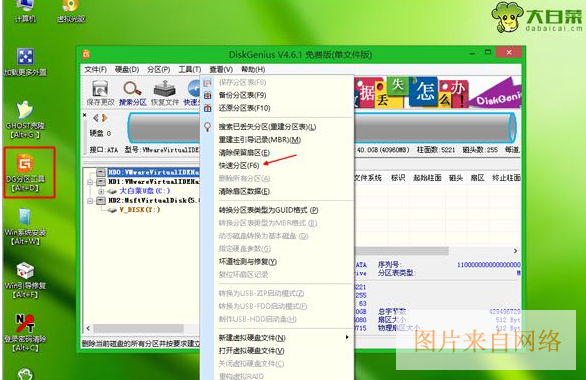
Task: Open 登录密码清除 desktop shortcut
Action: coord(25,333)
